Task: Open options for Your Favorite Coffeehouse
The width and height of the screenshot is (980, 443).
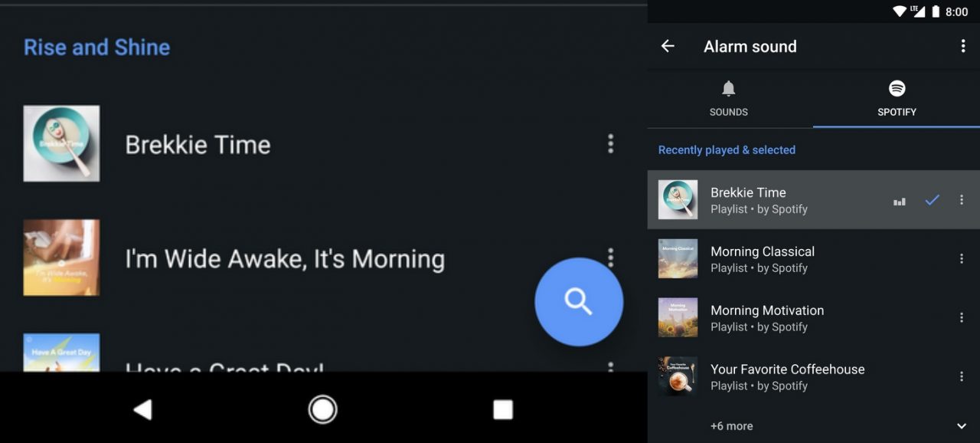Action: 962,376
